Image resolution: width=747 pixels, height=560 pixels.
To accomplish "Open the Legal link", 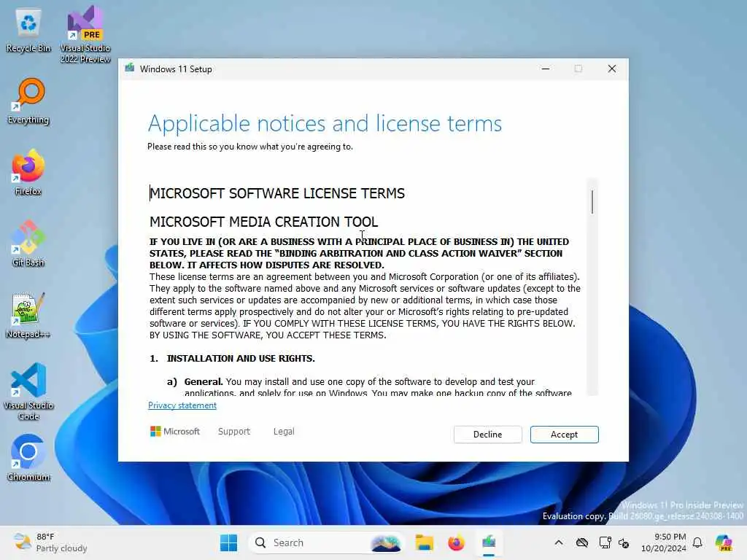I will pos(284,432).
